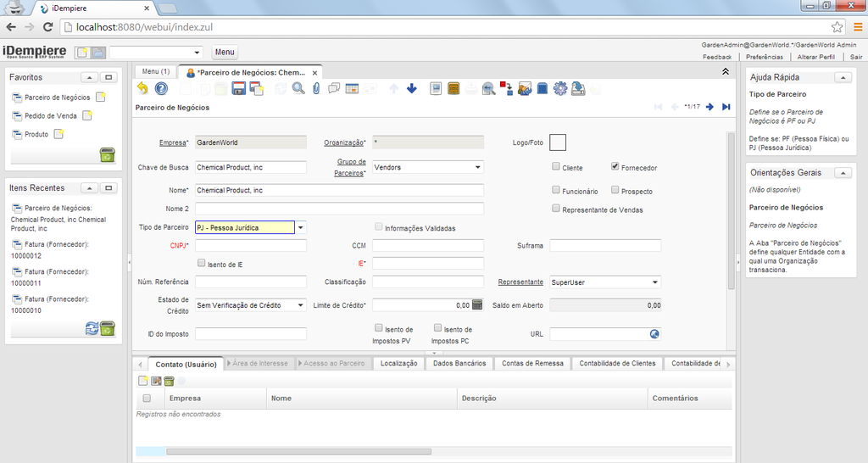Switch to the Localização tab

[398, 363]
